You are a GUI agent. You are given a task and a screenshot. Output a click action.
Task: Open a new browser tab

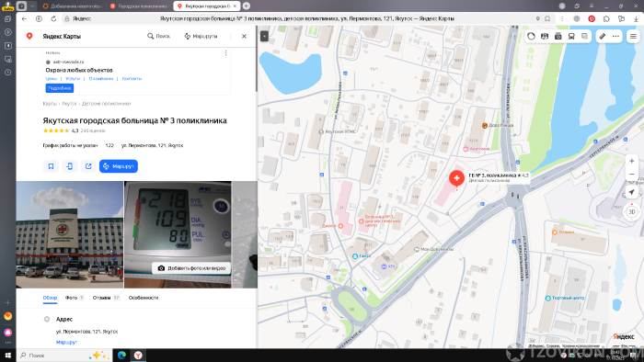(x=247, y=6)
